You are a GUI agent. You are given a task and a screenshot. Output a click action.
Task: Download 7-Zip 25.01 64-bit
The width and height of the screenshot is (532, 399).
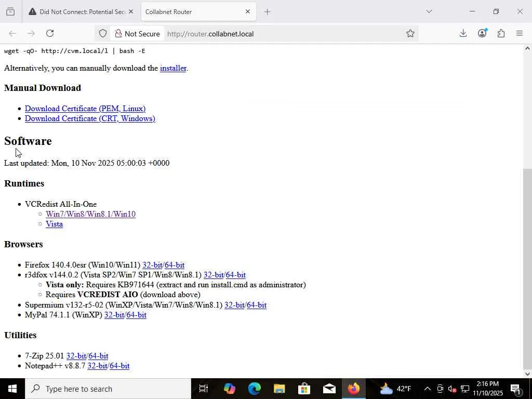98,356
